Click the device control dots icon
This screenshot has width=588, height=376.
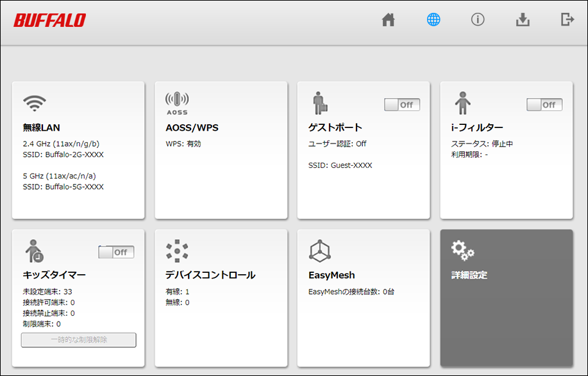coord(177,250)
